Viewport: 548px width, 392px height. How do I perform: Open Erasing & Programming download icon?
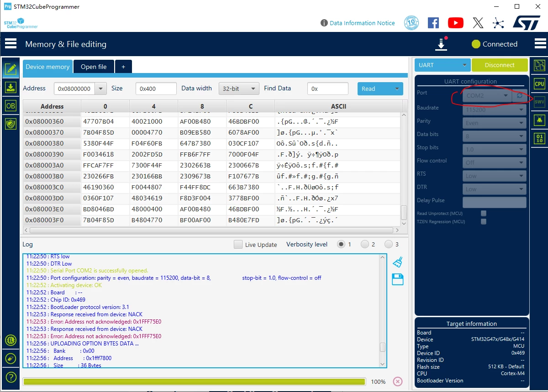click(x=11, y=87)
